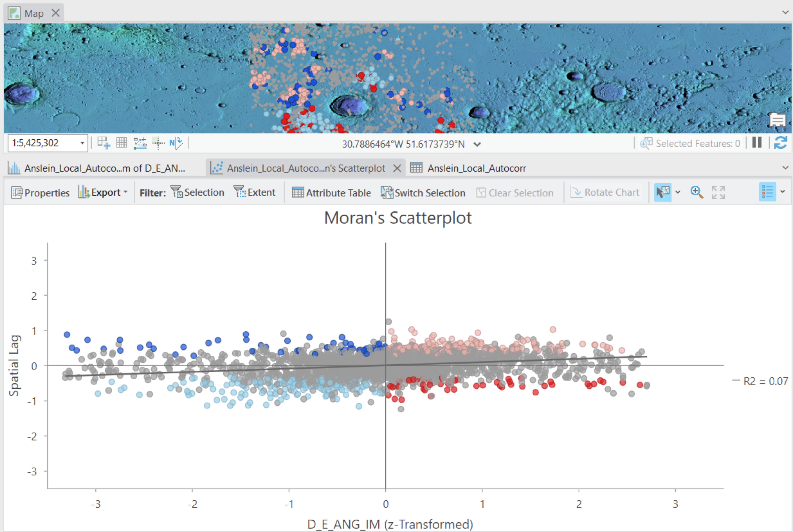Toggle the Filter by Extent option

254,192
